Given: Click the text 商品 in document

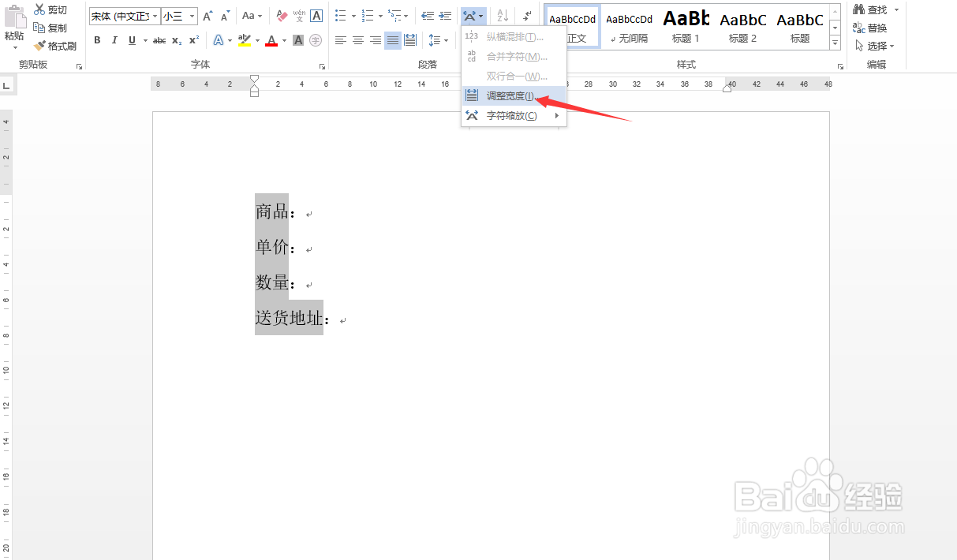Looking at the screenshot, I should (x=272, y=211).
